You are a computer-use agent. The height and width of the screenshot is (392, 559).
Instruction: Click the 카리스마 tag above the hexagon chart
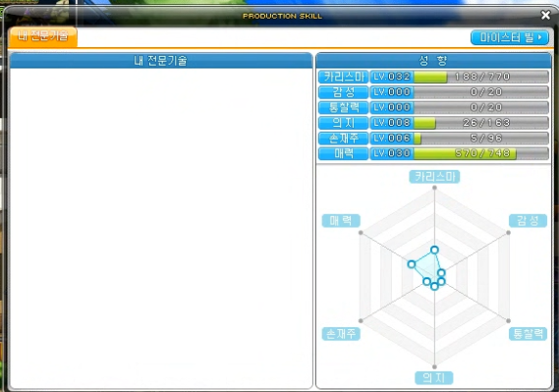coord(434,177)
